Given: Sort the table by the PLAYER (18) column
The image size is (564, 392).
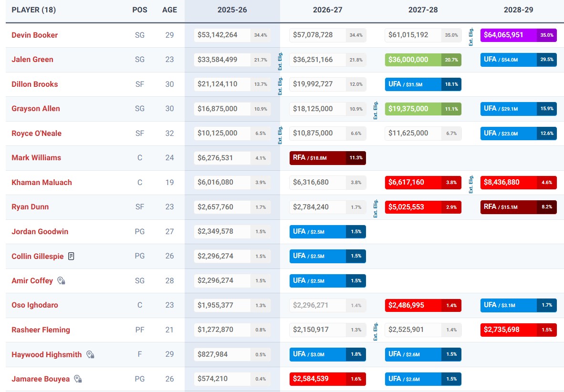Looking at the screenshot, I should pyautogui.click(x=33, y=10).
